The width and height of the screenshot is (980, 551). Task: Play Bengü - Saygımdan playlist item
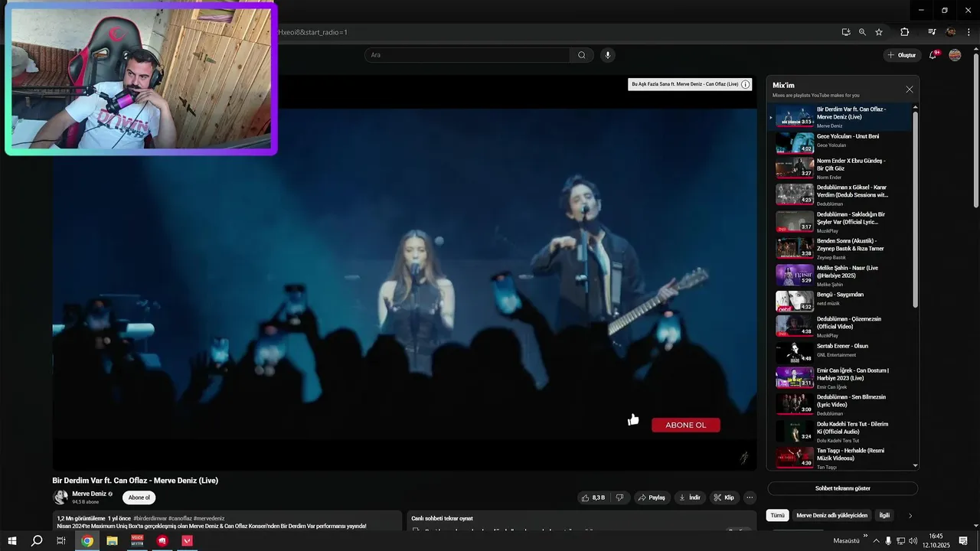coord(842,301)
